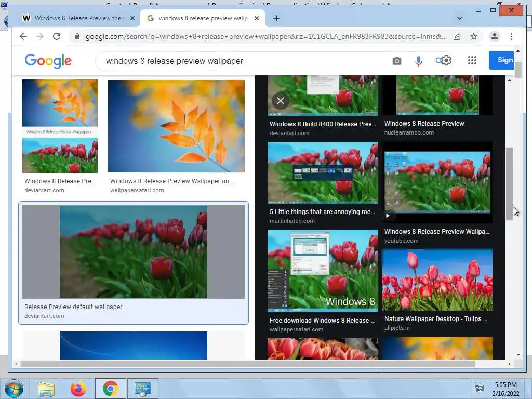This screenshot has width=532, height=399.
Task: Open Windows 8 Build 8400 Release Prev... link
Action: click(323, 124)
